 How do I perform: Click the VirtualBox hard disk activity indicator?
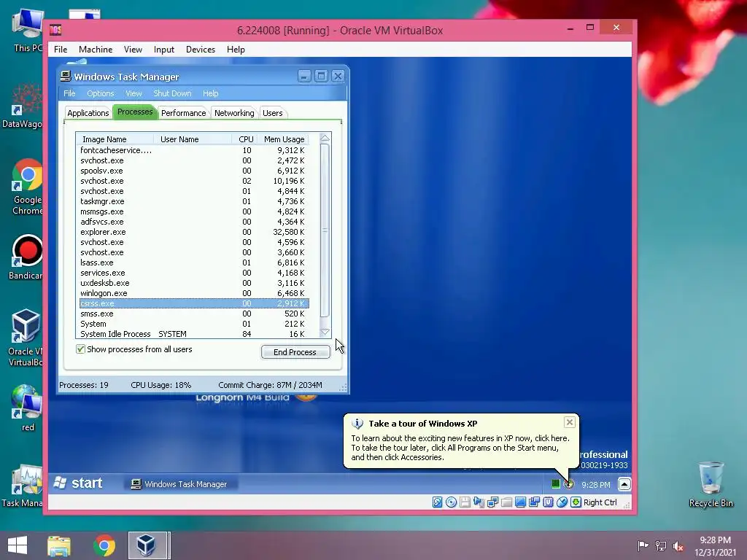tap(437, 502)
